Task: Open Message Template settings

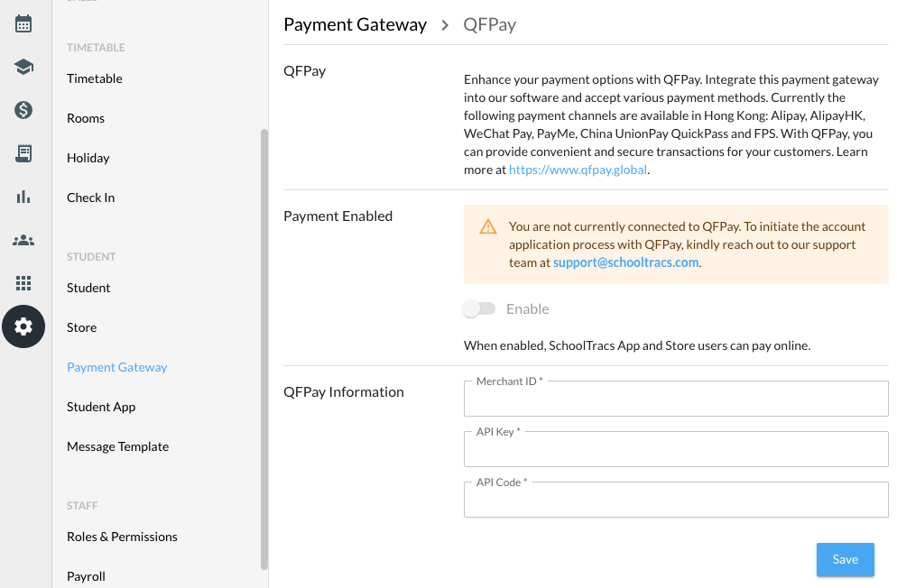Action: click(x=118, y=446)
